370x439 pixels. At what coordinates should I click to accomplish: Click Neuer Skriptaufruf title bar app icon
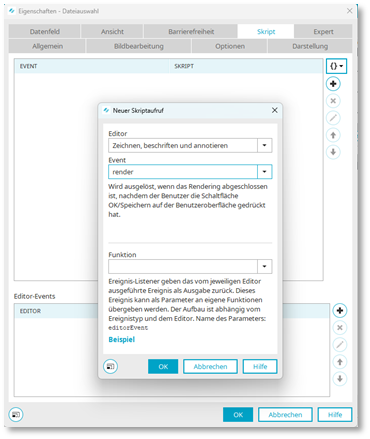pos(106,110)
